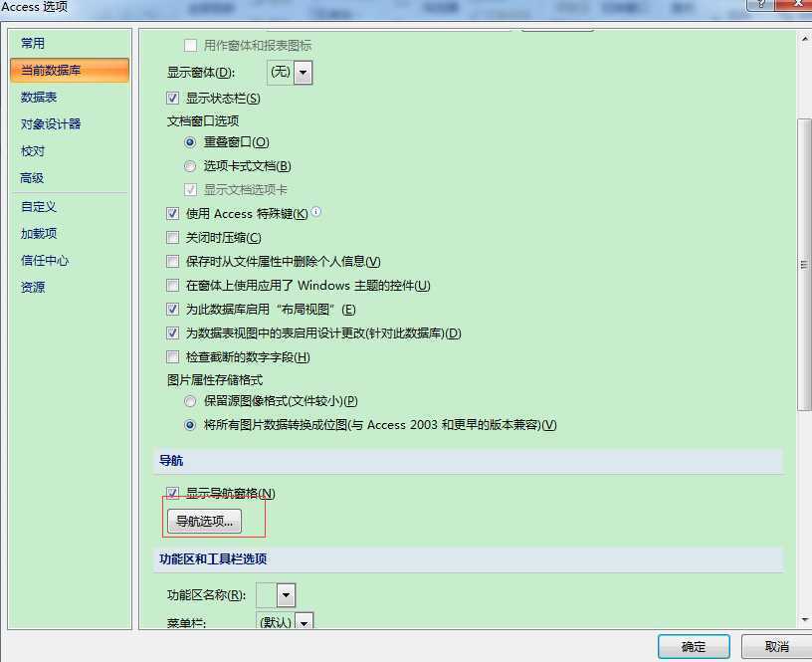Click the dialog help question-mark button
The height and width of the screenshot is (662, 812).
click(x=760, y=4)
